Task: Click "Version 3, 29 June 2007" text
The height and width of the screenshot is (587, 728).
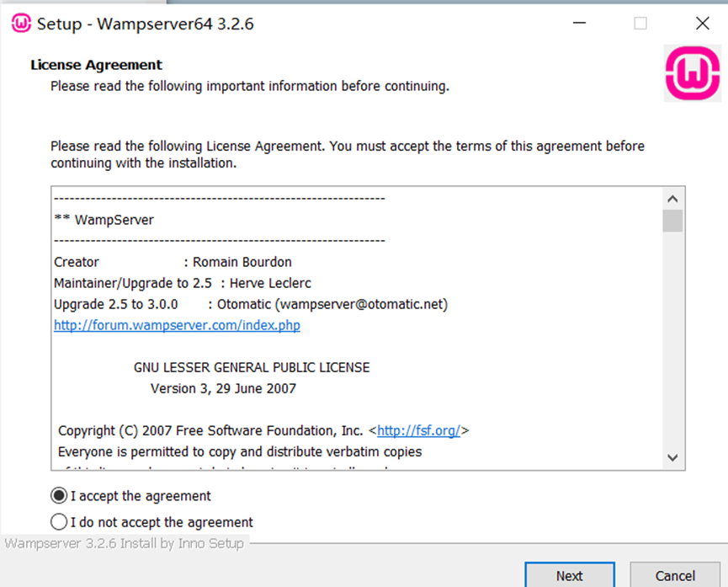Action: tap(223, 388)
